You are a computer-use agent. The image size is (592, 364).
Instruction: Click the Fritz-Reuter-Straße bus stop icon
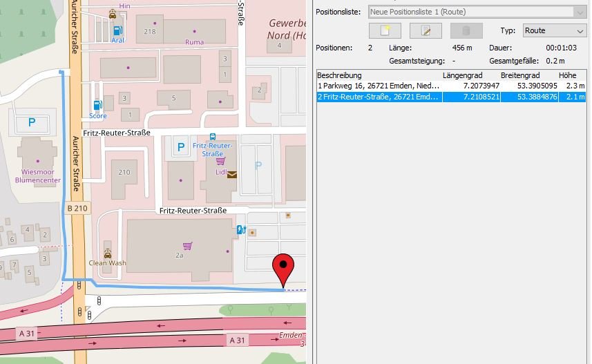(x=212, y=137)
